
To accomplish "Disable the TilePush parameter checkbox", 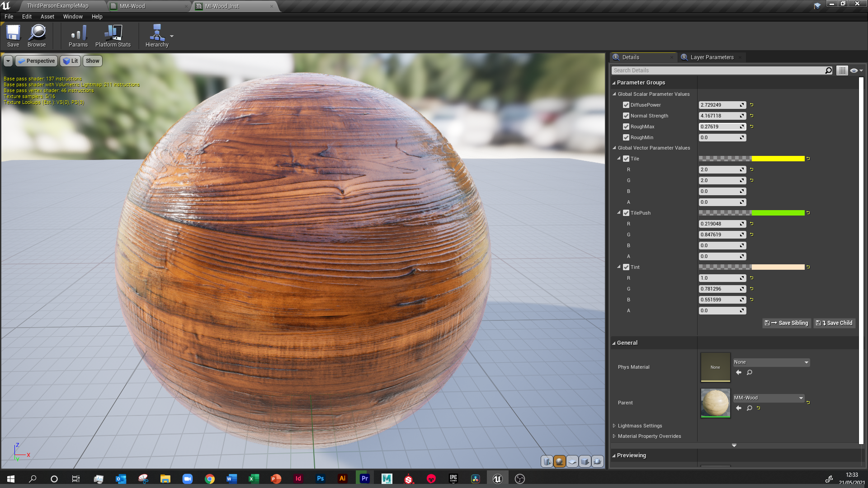I will click(x=626, y=213).
